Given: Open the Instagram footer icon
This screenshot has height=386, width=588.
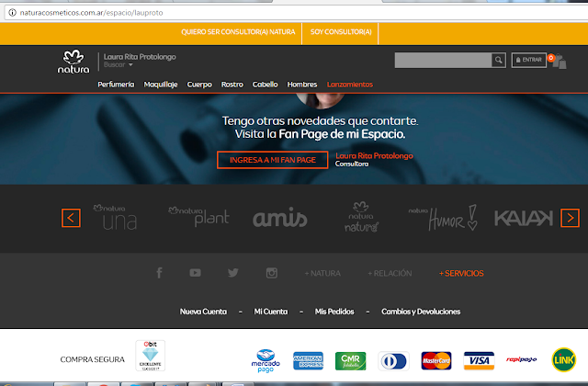Looking at the screenshot, I should (x=272, y=273).
